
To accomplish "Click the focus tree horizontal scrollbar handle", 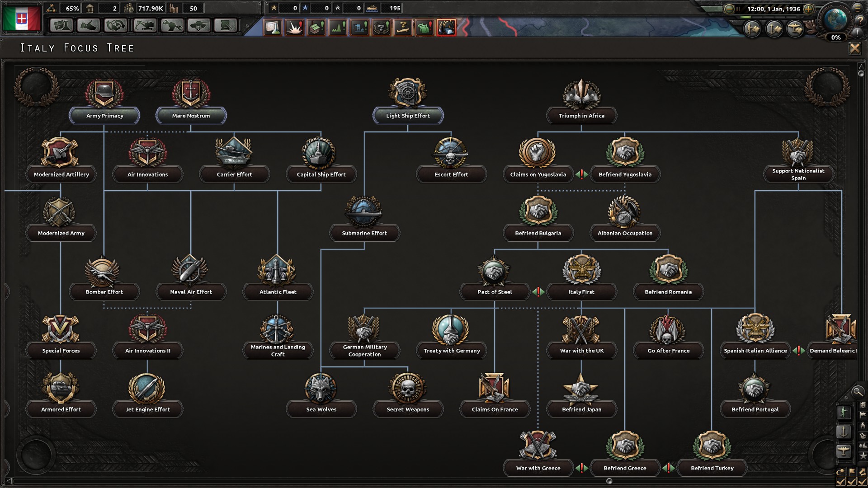I will 609,481.
